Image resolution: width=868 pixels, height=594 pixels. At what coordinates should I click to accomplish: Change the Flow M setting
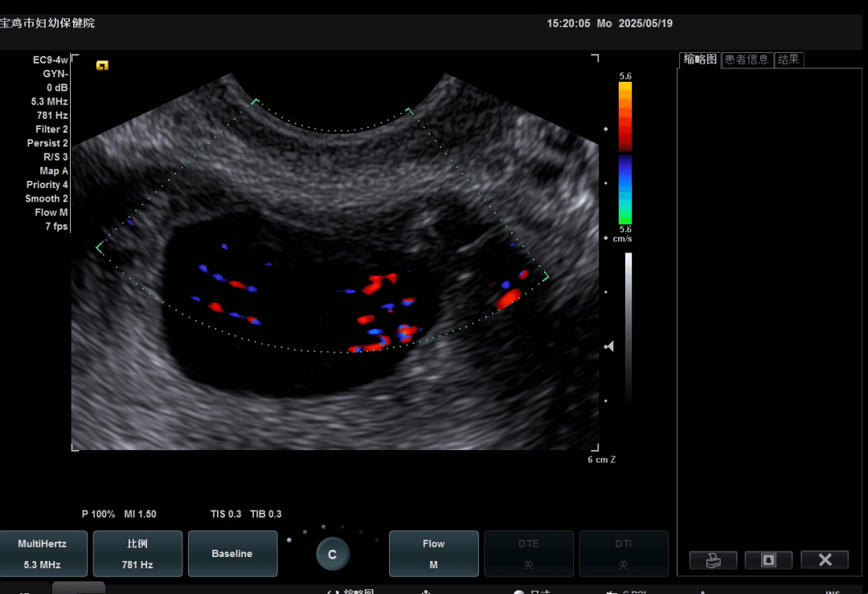[x=433, y=554]
